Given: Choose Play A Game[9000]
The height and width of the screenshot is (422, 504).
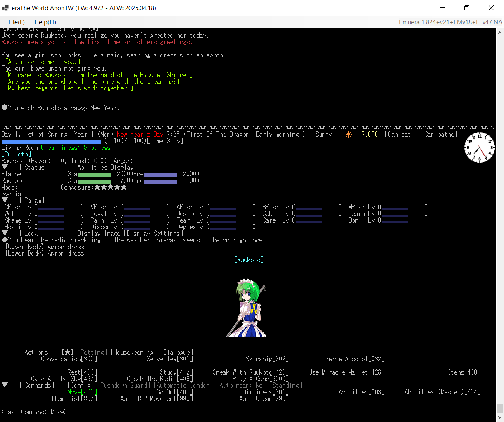Looking at the screenshot, I should point(261,379).
